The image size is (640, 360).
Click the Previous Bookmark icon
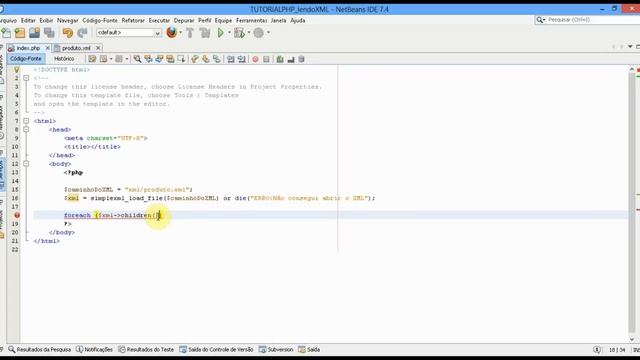coord(195,59)
